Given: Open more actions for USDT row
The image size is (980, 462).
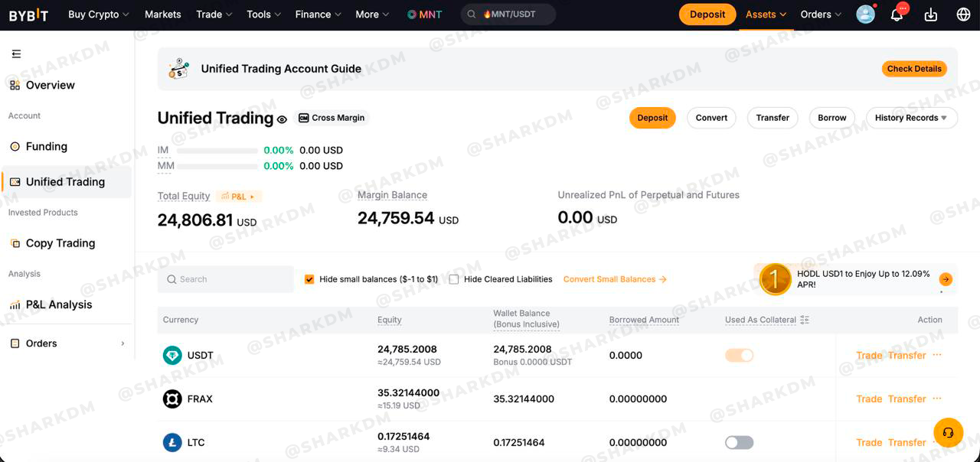Looking at the screenshot, I should tap(937, 355).
